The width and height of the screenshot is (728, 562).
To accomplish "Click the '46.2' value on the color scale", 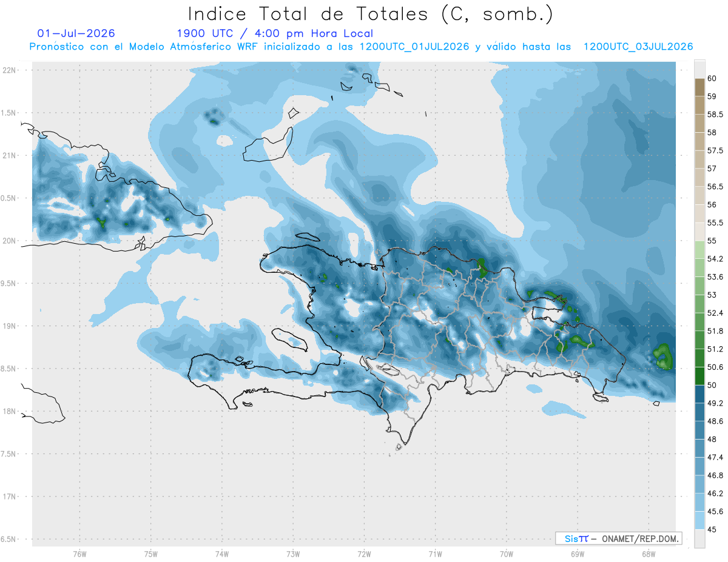I will [715, 493].
